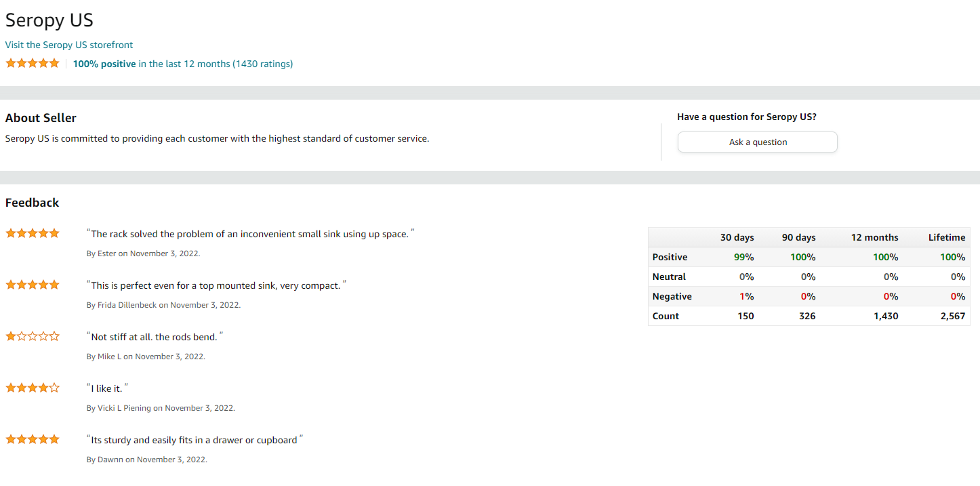Click the About Seller heading
The width and height of the screenshot is (980, 486).
coord(41,118)
